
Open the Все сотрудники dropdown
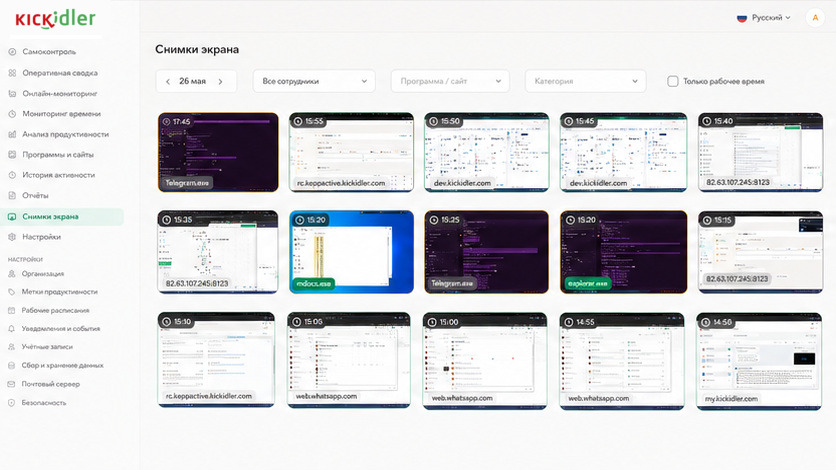click(314, 81)
